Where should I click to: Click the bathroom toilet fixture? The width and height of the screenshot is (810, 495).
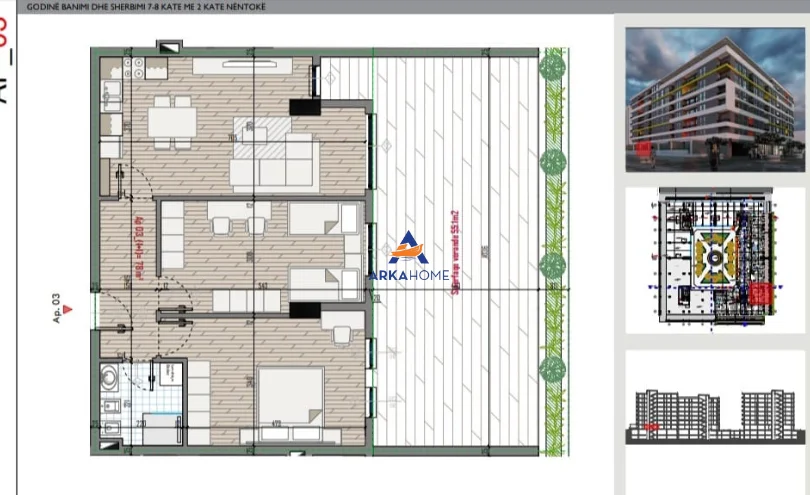point(112,407)
